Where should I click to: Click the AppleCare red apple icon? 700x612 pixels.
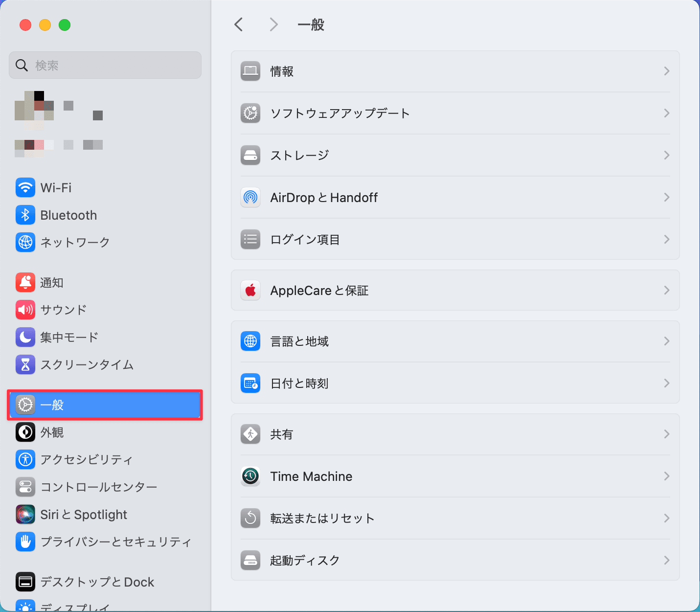250,290
